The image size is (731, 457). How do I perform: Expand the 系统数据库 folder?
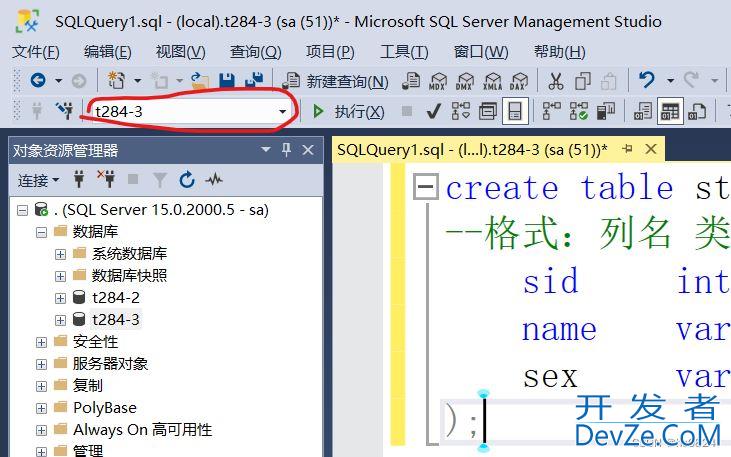pos(60,254)
